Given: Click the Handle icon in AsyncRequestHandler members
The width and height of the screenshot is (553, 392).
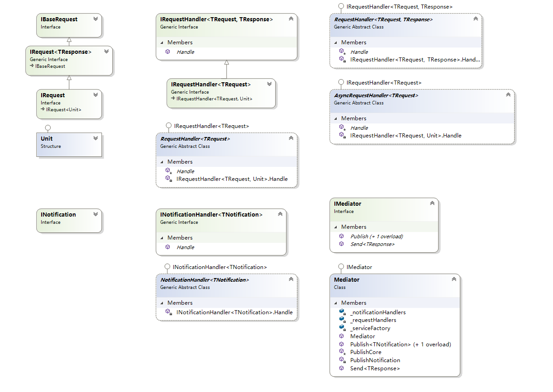Looking at the screenshot, I should point(342,128).
